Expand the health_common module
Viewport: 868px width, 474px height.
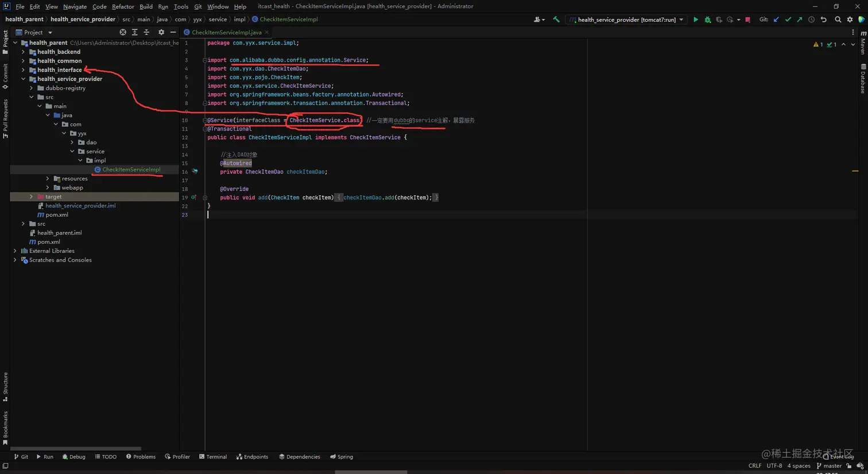point(24,61)
